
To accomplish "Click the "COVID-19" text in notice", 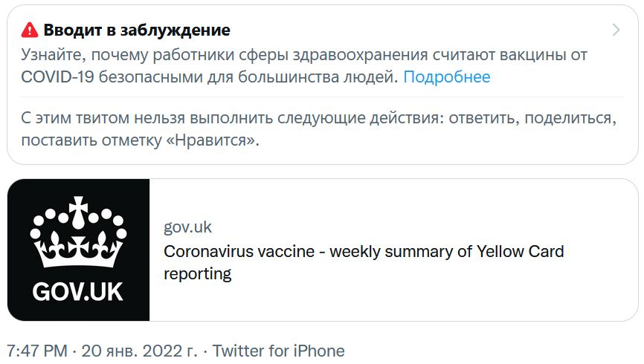I will (x=57, y=77).
